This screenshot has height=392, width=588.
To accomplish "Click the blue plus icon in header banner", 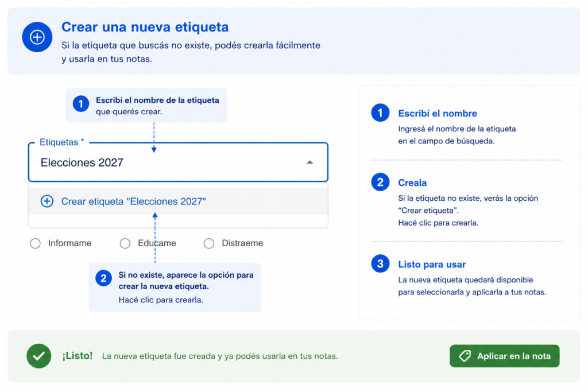I will coord(37,37).
